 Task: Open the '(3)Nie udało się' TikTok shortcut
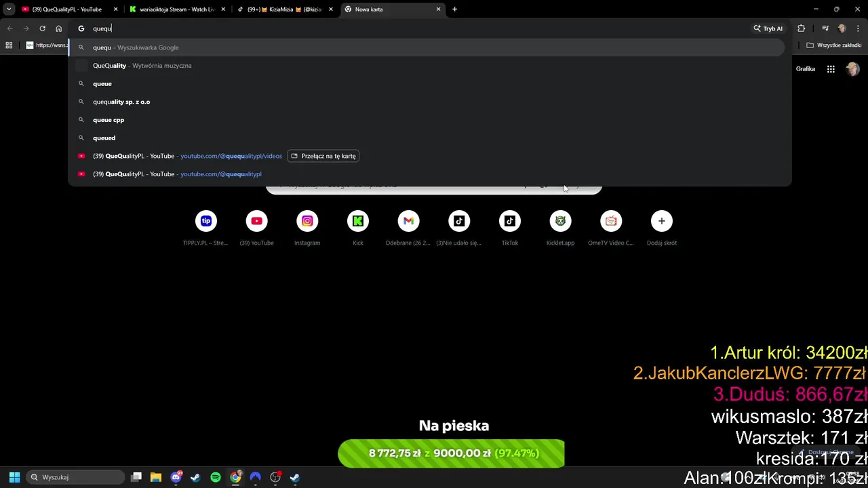[459, 221]
